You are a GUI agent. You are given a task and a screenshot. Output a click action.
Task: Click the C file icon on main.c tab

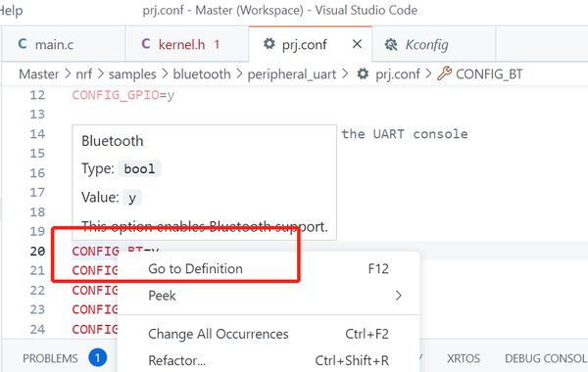pyautogui.click(x=23, y=44)
